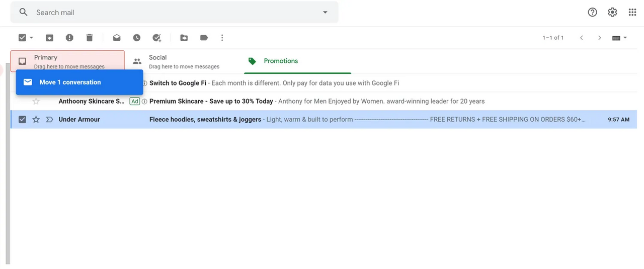Report spam using the exclamation icon
The image size is (644, 269).
69,38
